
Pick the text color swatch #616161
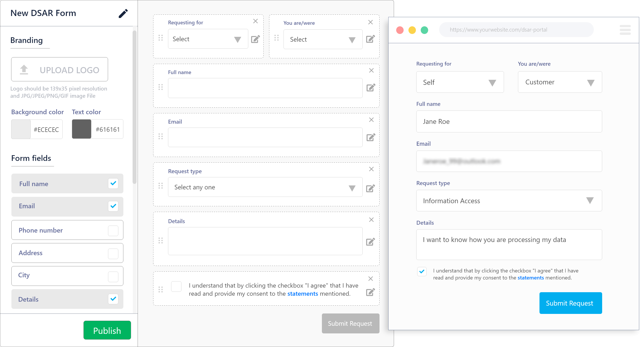[x=82, y=129]
